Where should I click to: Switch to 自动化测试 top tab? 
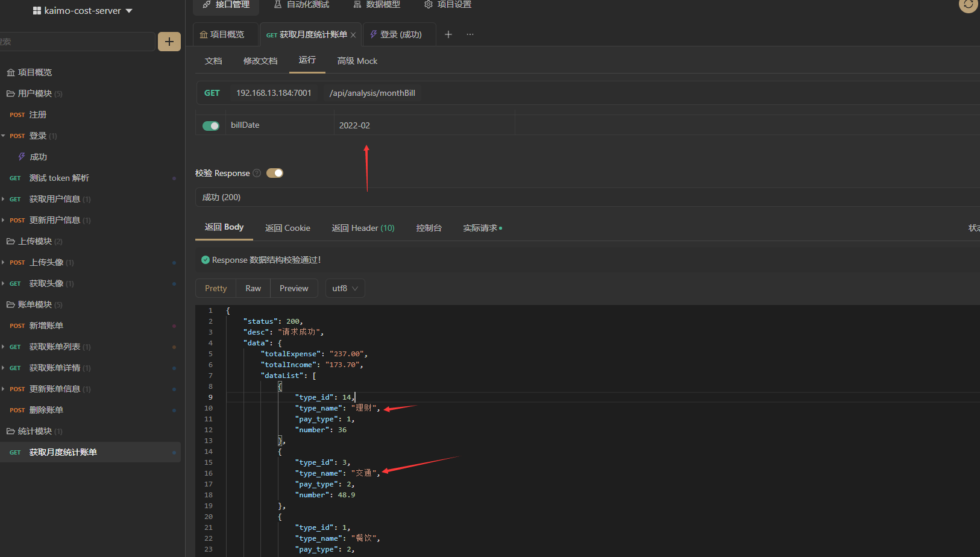(301, 5)
